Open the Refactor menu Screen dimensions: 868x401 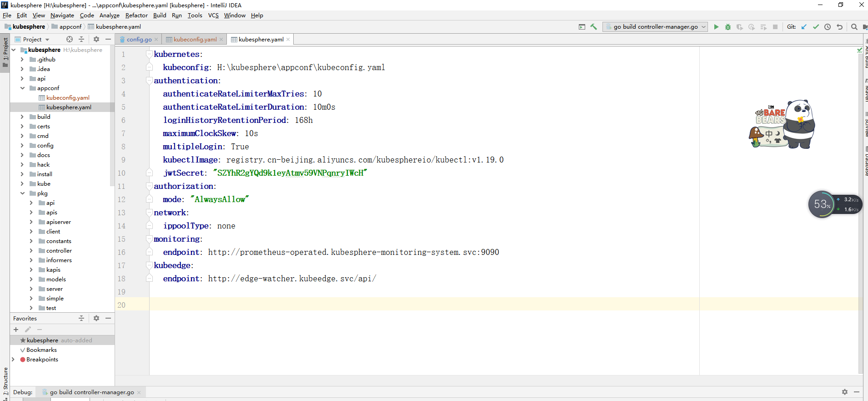click(136, 15)
